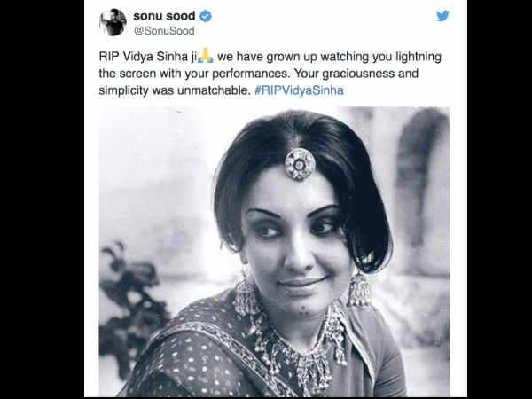Screen dimensions: 532x399
Task: Click the tweet text starting 'RIP Vidya Sinha'
Action: (x=270, y=74)
